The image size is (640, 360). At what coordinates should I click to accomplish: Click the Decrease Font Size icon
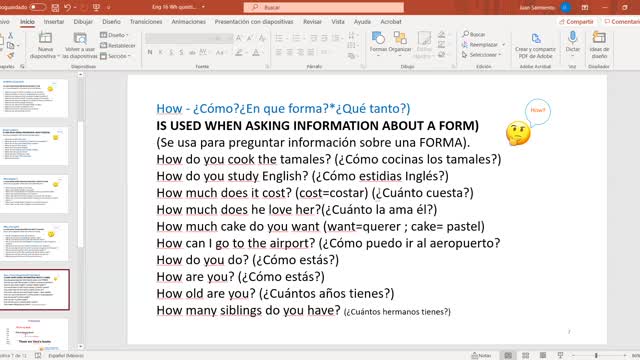[249, 38]
